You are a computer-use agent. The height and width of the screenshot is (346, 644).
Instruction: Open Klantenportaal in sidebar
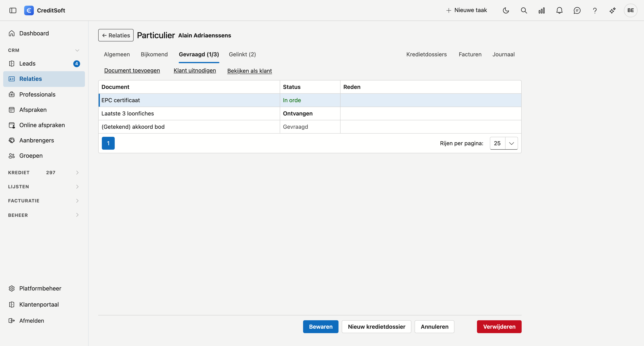coord(44,304)
